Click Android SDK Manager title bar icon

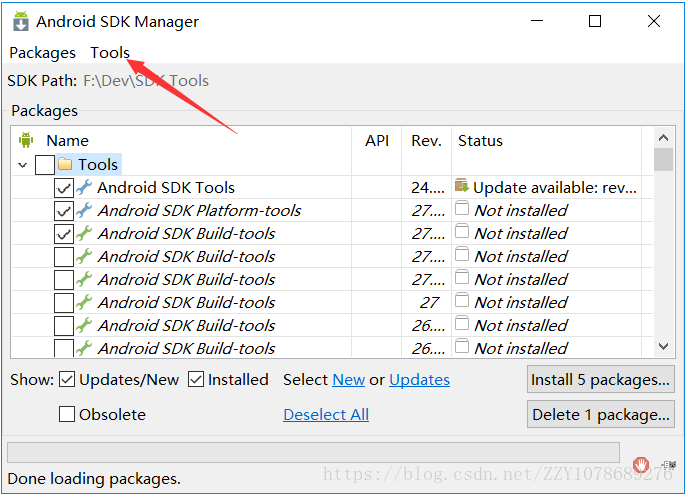click(x=21, y=21)
